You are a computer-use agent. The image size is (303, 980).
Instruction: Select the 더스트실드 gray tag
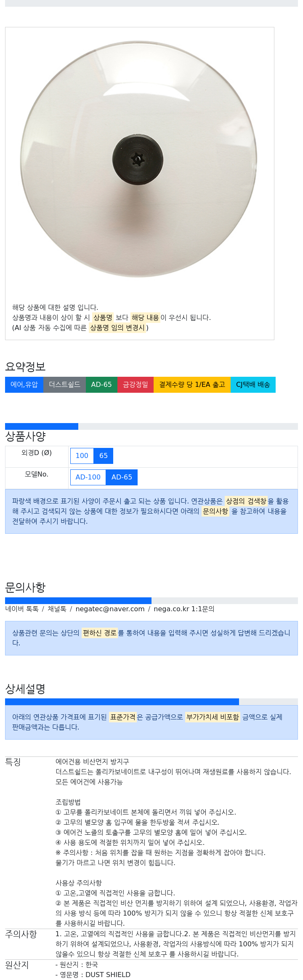coord(64,385)
